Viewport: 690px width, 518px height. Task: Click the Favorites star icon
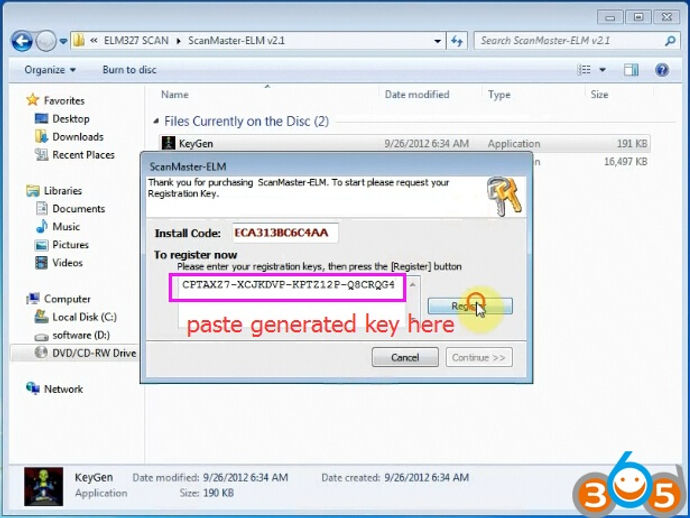click(x=33, y=99)
